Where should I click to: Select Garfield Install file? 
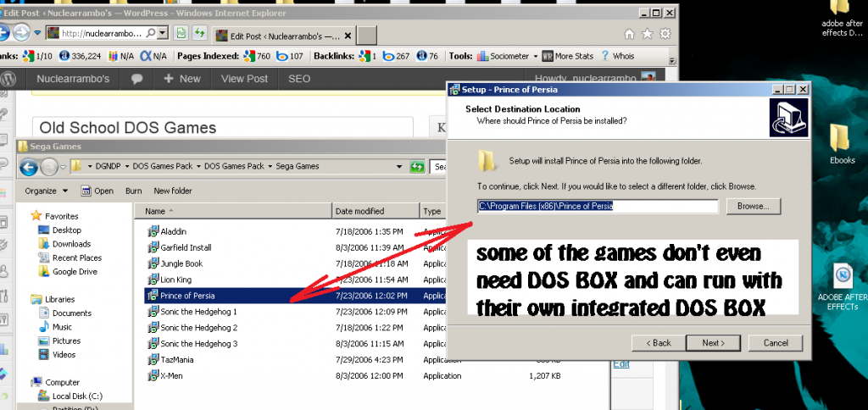[x=186, y=247]
